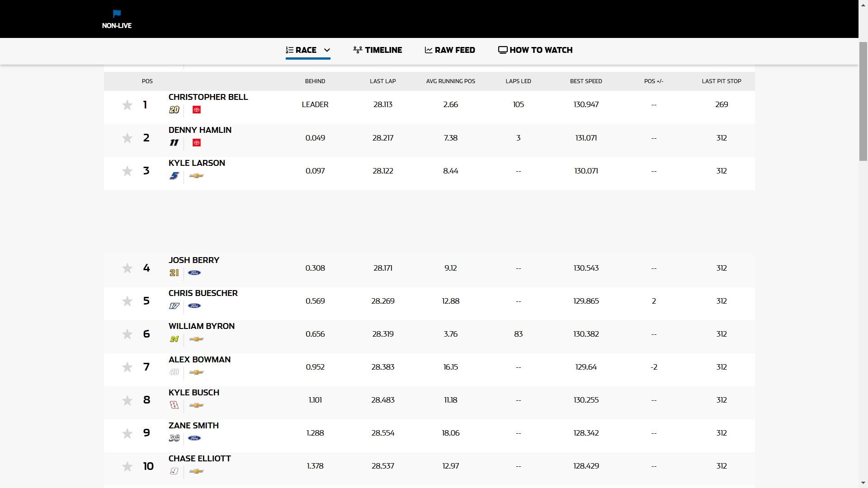
Task: Click the POS column header
Action: click(147, 81)
